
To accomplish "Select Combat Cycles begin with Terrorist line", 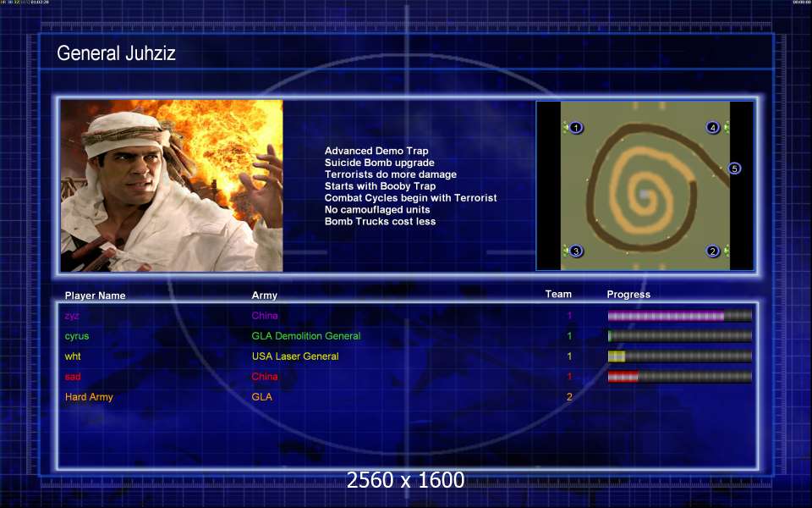I will pos(411,198).
